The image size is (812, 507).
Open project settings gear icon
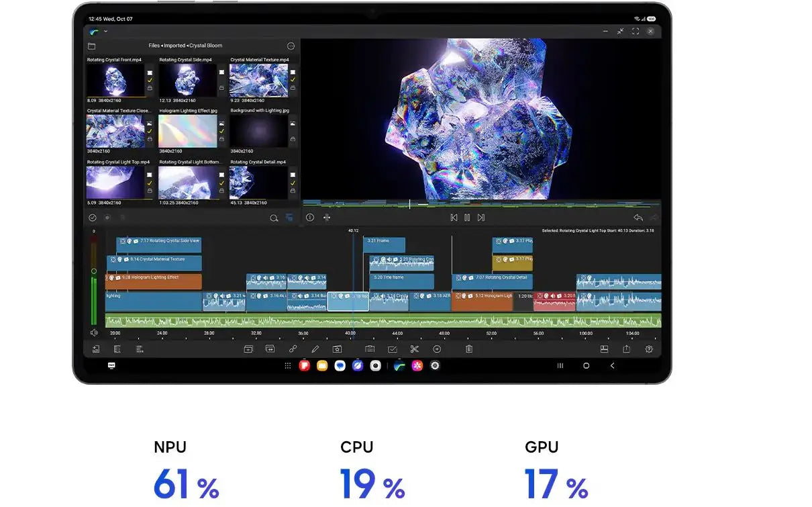click(649, 349)
